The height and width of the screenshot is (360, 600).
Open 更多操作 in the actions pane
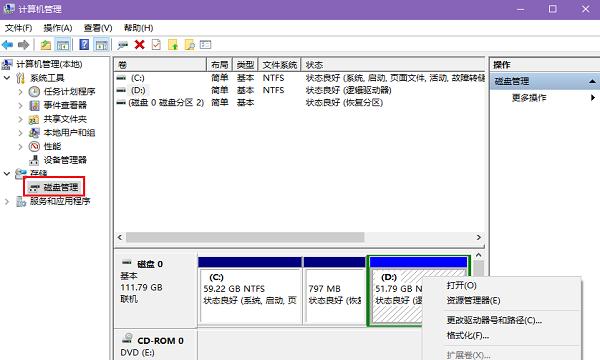[x=529, y=98]
